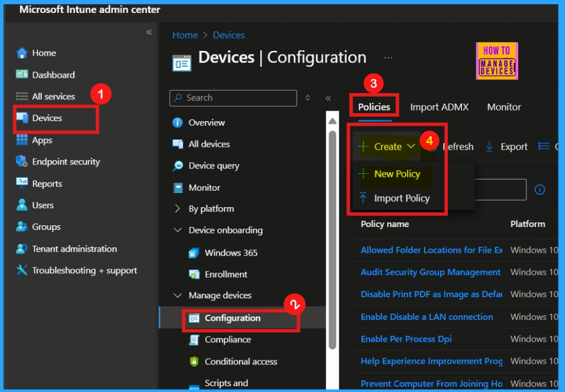
Task: Click the Enrollment icon
Action: tap(194, 274)
